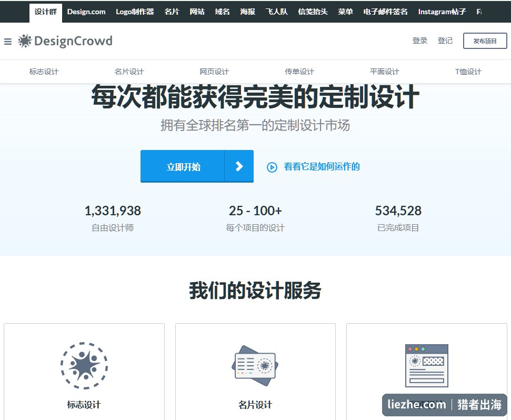Click the 每个项目的设计 label
The width and height of the screenshot is (511, 420).
point(255,228)
